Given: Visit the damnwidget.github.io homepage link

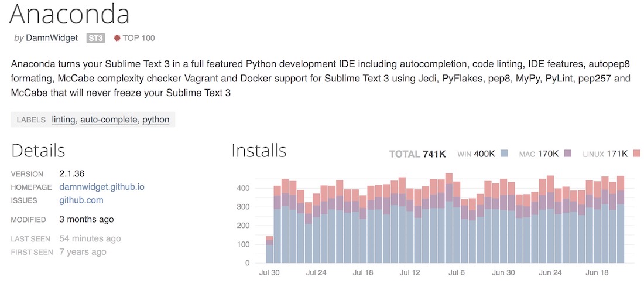Looking at the screenshot, I should pos(102,187).
